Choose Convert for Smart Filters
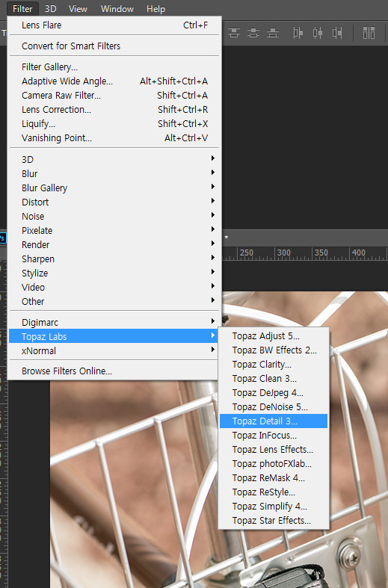388x588 pixels. tap(114, 46)
